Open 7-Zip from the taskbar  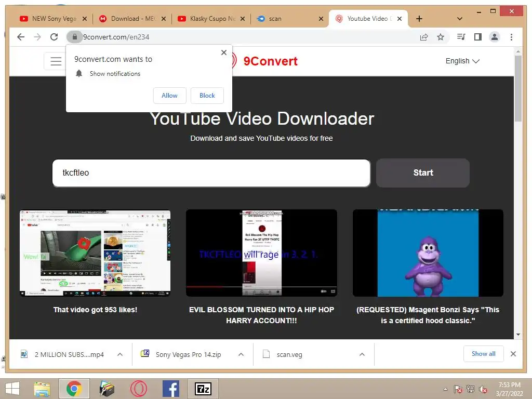pyautogui.click(x=203, y=389)
